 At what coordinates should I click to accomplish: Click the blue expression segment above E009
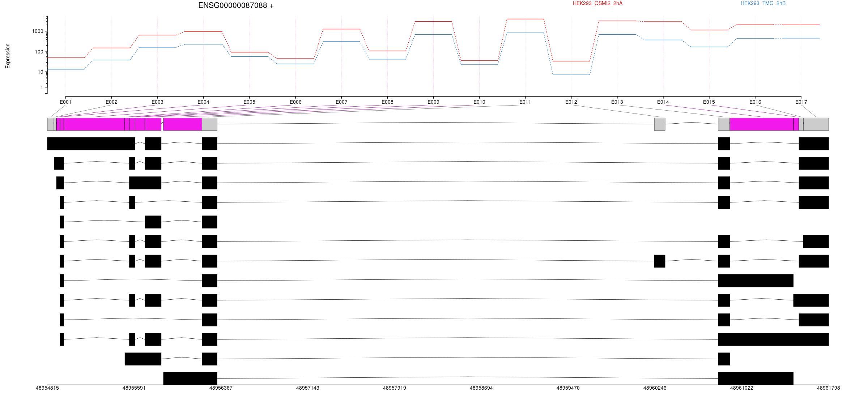tap(433, 35)
